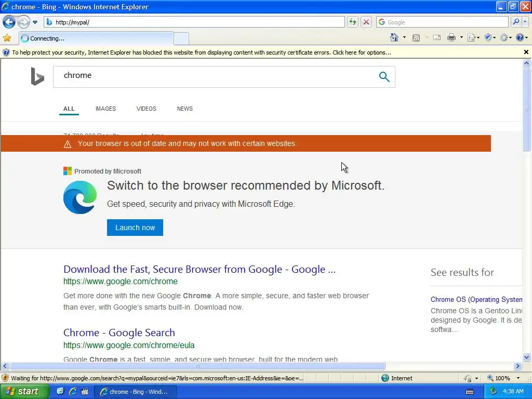Select the Connecting... browser tab
This screenshot has height=399, width=532.
click(96, 38)
